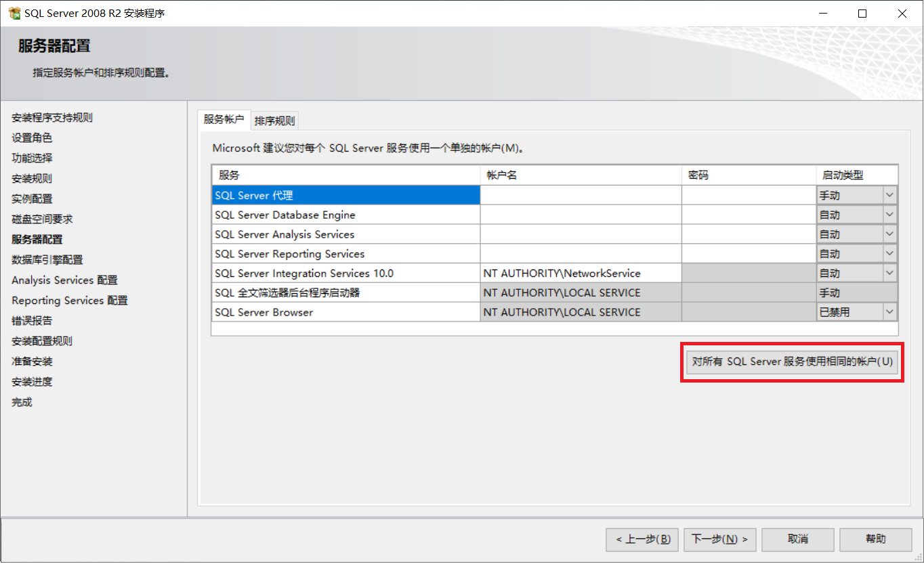924x564 pixels.
Task: Open startup type dropdown for SQL Server Analysis Services
Action: 890,234
